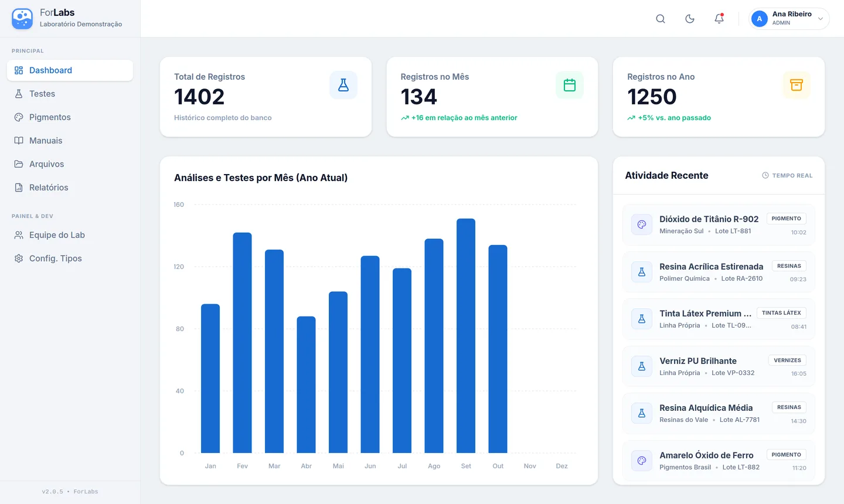This screenshot has width=844, height=504.
Task: Click calendar icon in Registros no Mês card
Action: pos(570,85)
